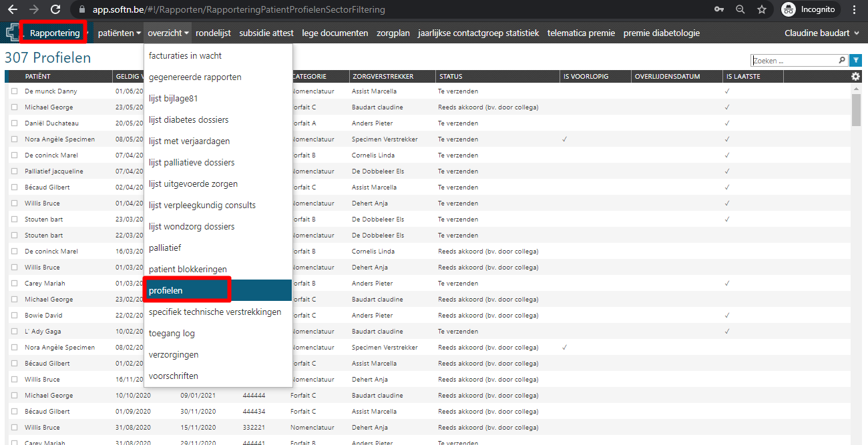The width and height of the screenshot is (868, 445).
Task: Select lijst bijlage81 in the menu
Action: 218,98
